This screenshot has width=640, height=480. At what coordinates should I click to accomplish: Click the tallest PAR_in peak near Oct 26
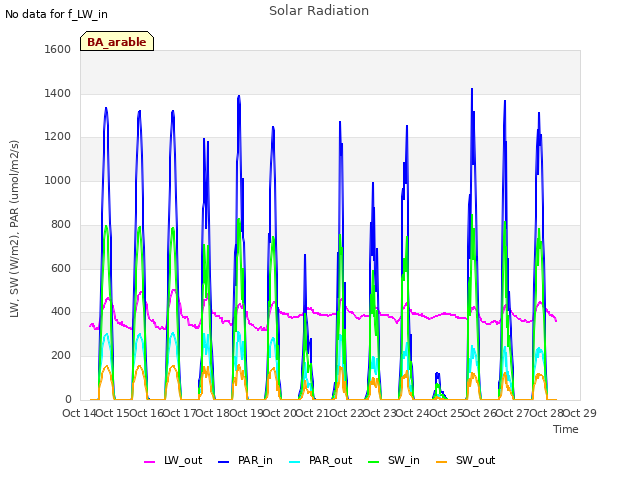click(472, 89)
